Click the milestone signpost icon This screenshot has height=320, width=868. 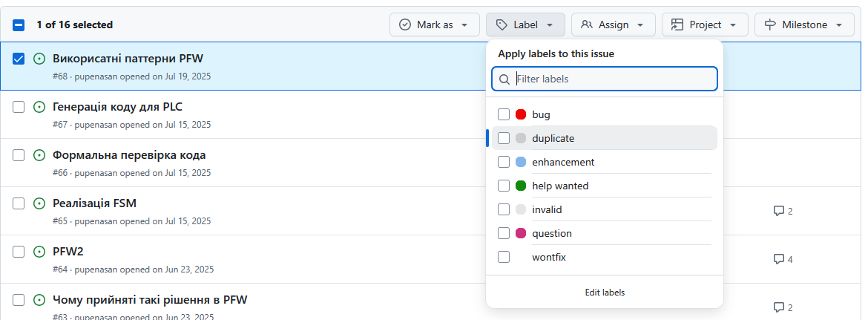pyautogui.click(x=769, y=25)
